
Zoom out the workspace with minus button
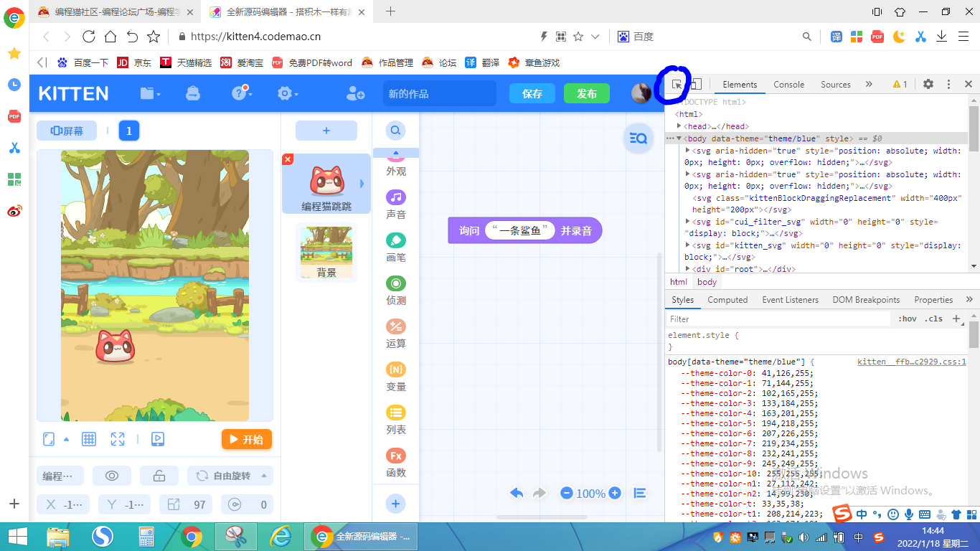[x=567, y=493]
